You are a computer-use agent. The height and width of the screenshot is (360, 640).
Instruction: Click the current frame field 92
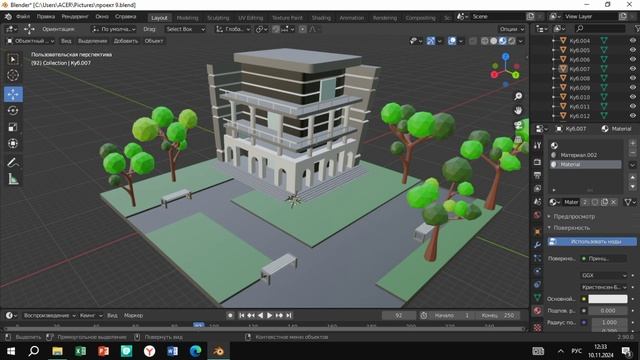399,316
